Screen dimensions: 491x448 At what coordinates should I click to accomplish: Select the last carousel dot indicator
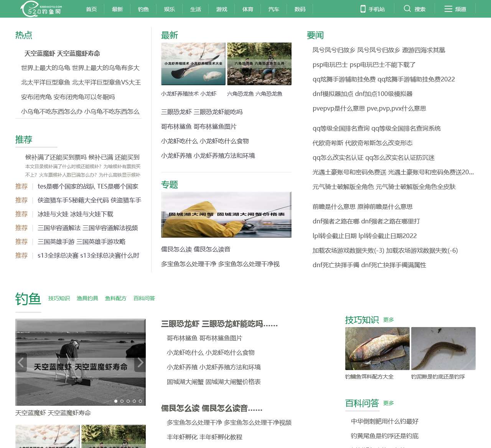tap(140, 401)
